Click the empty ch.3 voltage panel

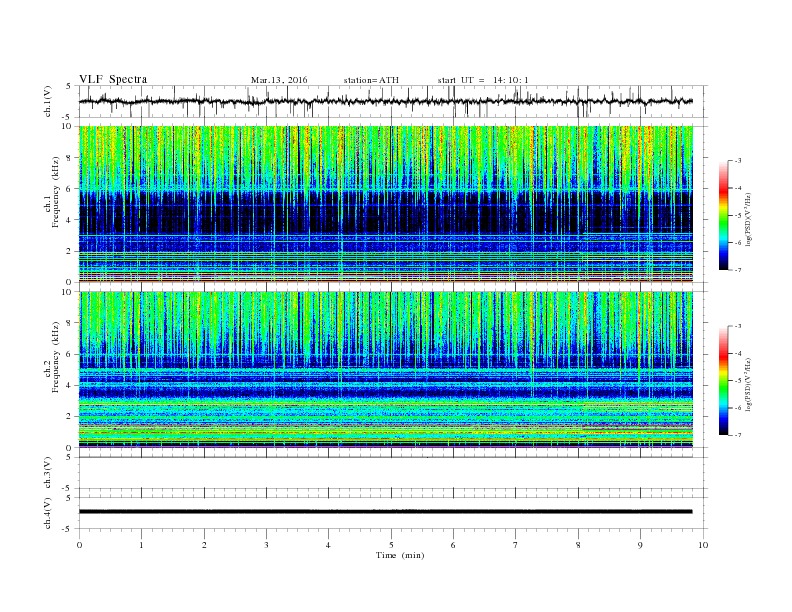coord(393,473)
